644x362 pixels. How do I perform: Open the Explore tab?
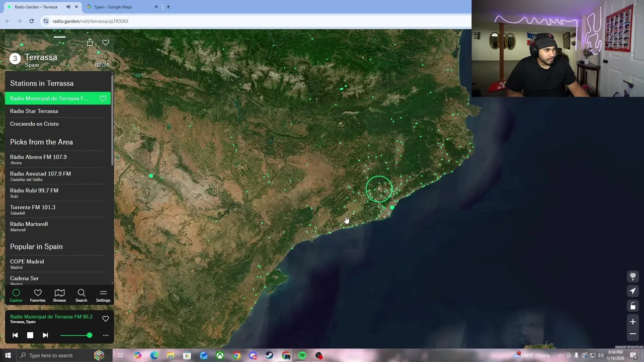16,296
